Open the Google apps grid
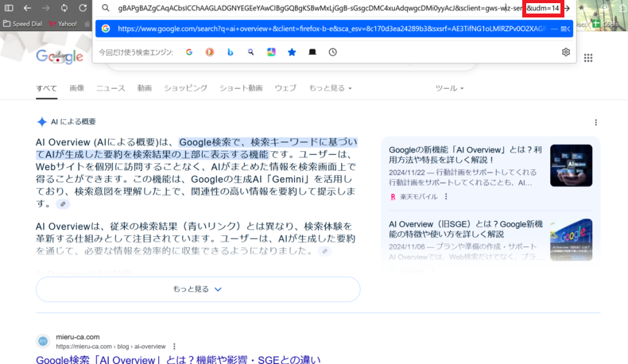Image resolution: width=628 pixels, height=364 pixels. click(x=588, y=58)
